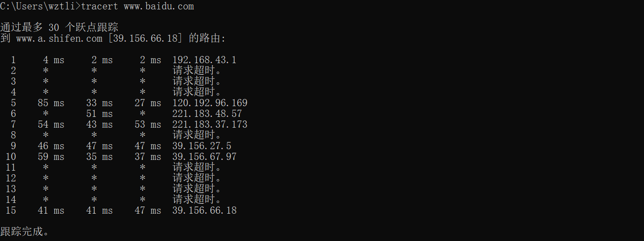
Task: Click the C:\Users\wztli prompt path
Action: pyautogui.click(x=38, y=6)
